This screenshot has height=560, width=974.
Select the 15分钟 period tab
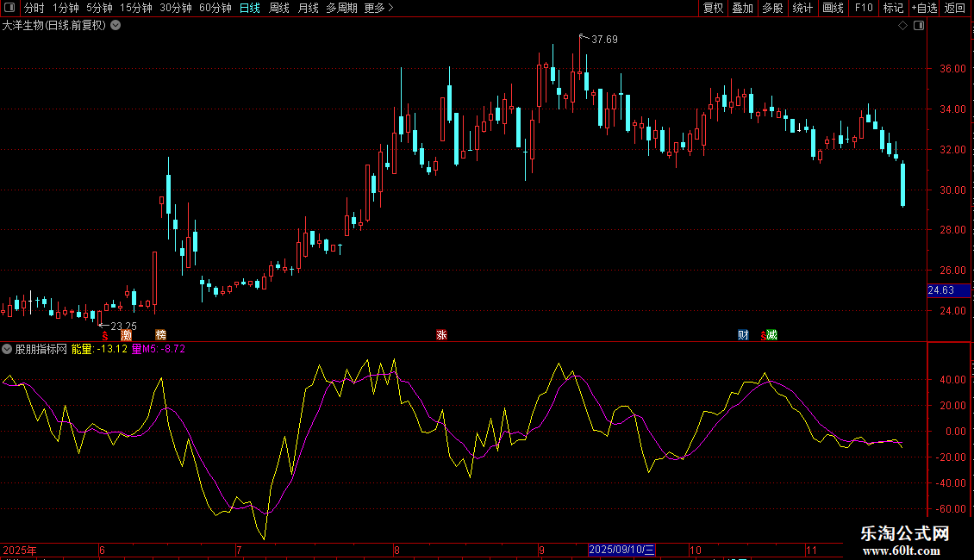click(136, 8)
